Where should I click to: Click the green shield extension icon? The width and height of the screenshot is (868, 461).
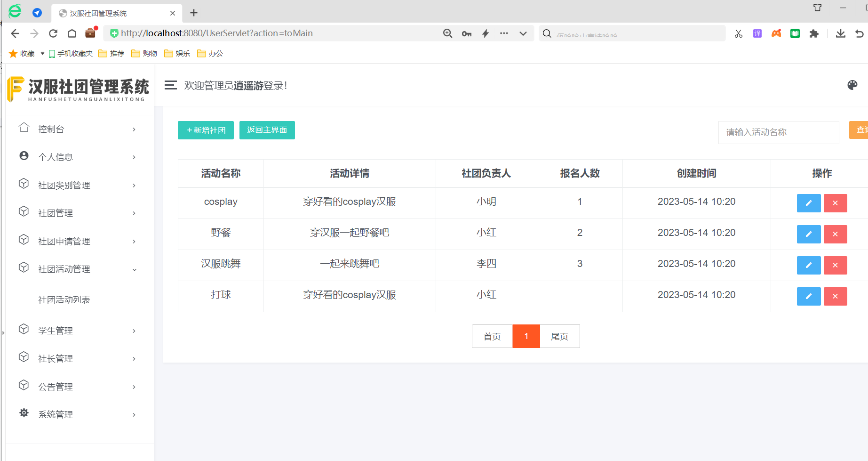click(795, 33)
